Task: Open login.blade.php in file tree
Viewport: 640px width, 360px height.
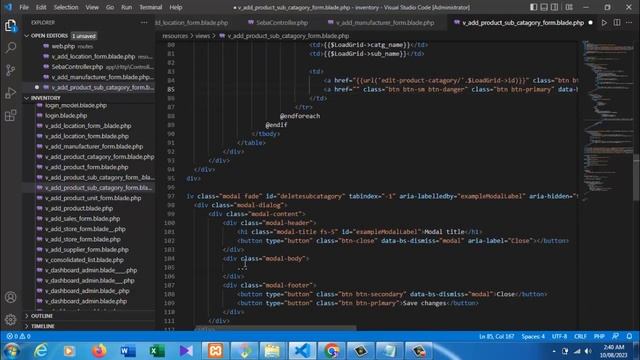Action: [66, 116]
